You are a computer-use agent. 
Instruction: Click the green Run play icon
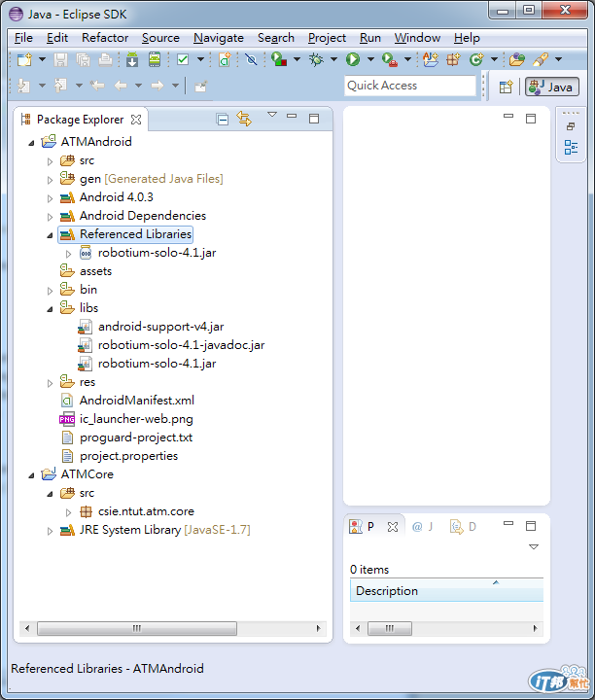click(x=353, y=59)
